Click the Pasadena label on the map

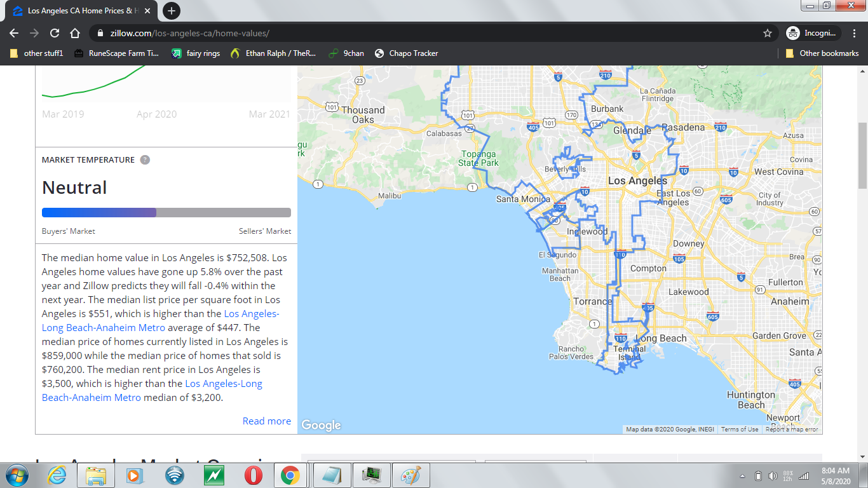[x=683, y=127]
